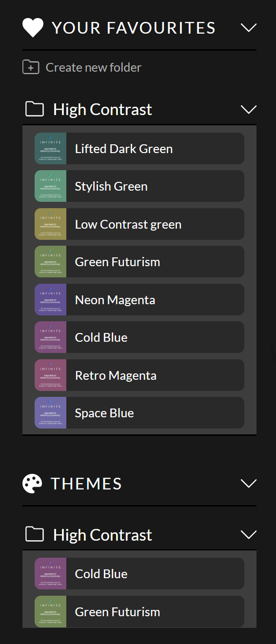Collapse the Your Favourites section chevron

coord(249,28)
